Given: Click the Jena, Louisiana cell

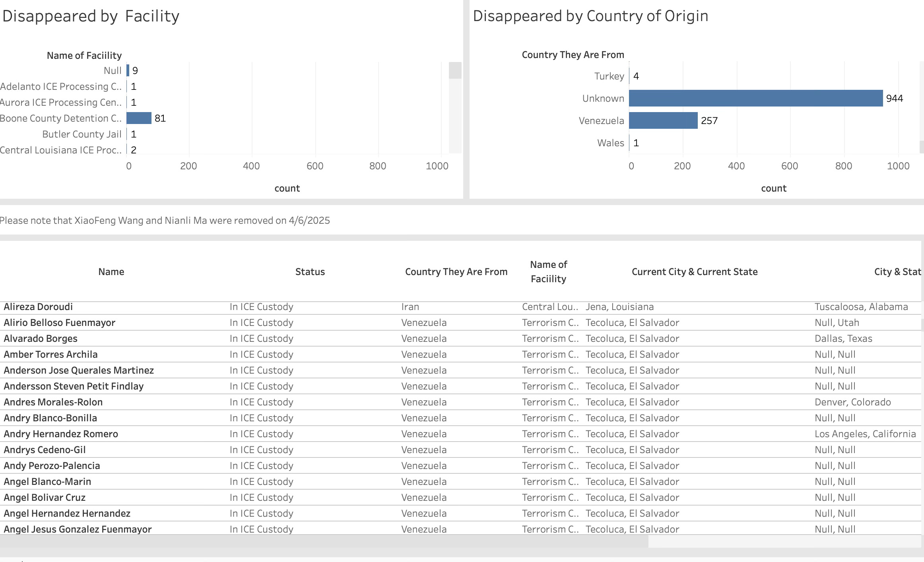Looking at the screenshot, I should coord(619,307).
